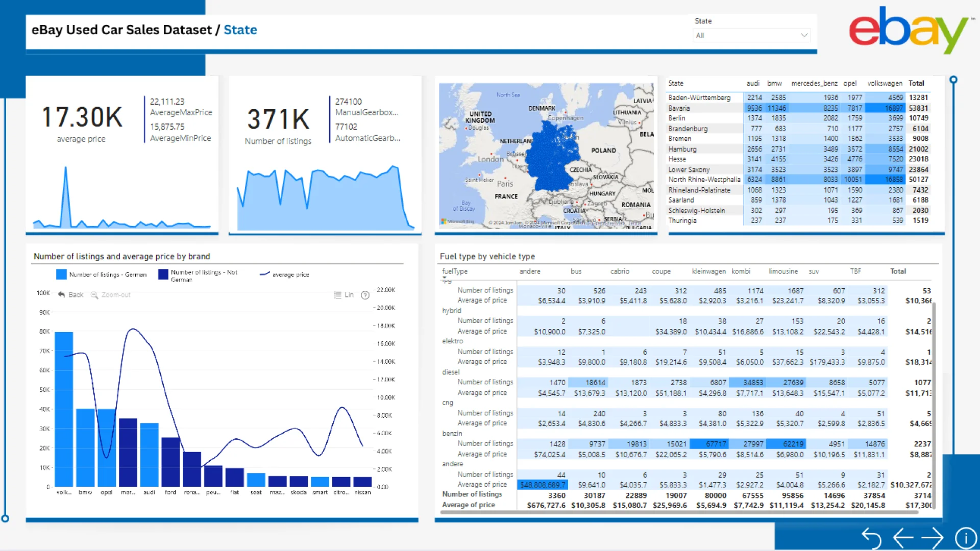This screenshot has height=551, width=980.
Task: Click the 371K number of listings value
Action: 278,119
